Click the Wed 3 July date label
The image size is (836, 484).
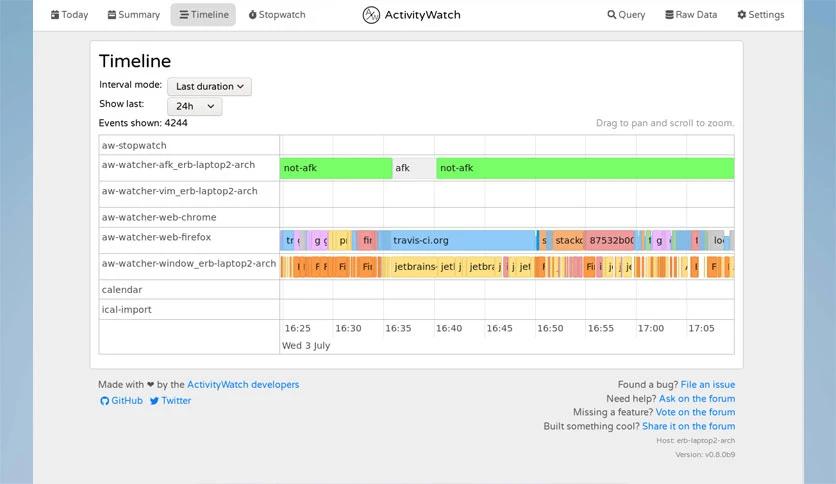306,345
